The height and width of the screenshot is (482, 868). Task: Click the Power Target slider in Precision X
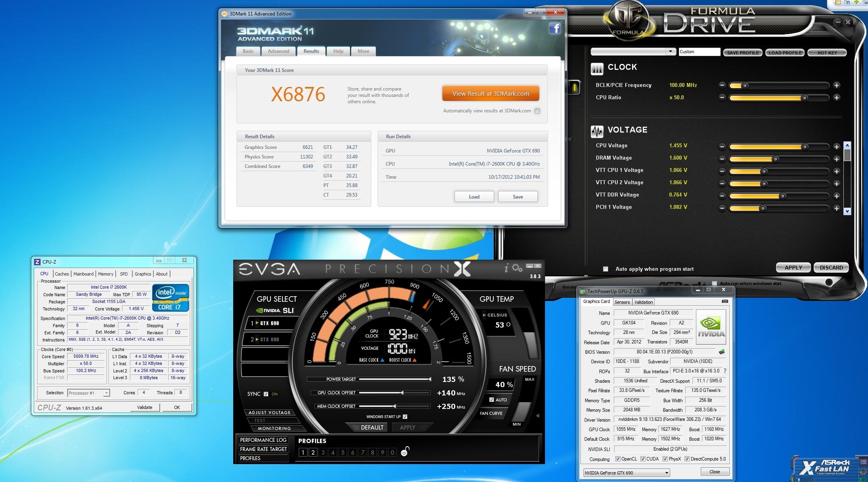coord(394,379)
